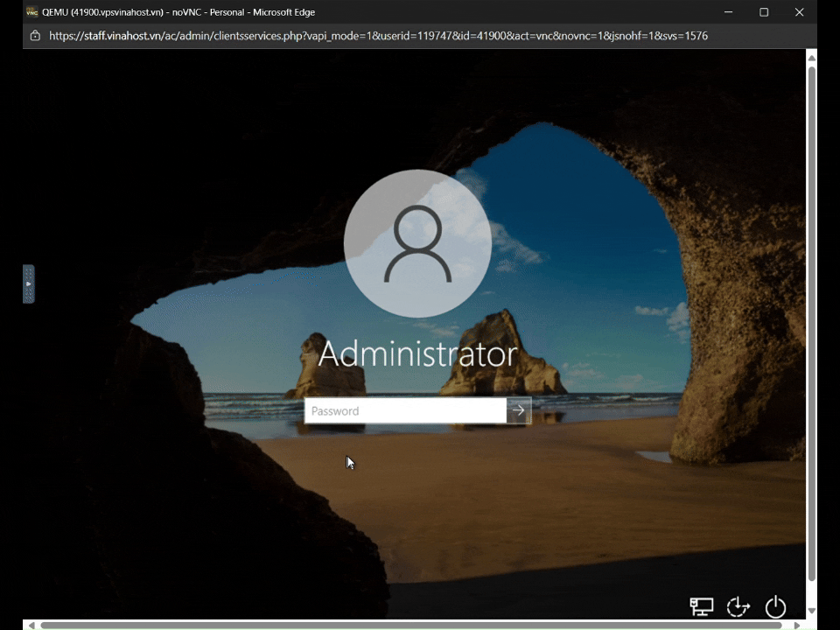Expand the noVNC control bar handle
Image resolution: width=840 pixels, height=630 pixels.
click(x=28, y=284)
